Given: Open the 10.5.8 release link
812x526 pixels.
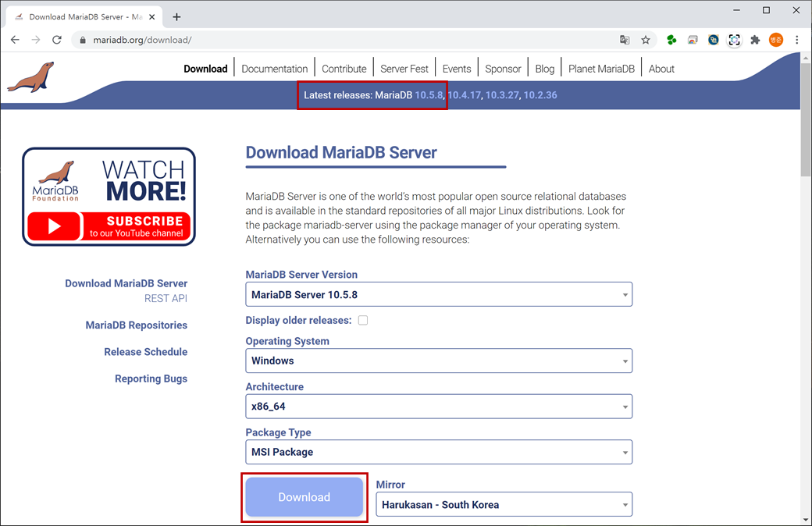Looking at the screenshot, I should pos(429,95).
